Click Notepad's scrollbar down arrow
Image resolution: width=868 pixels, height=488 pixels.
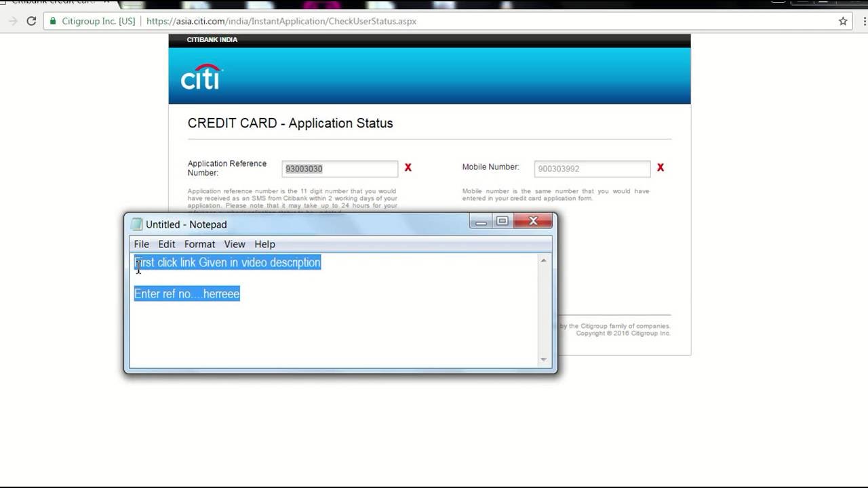(543, 360)
